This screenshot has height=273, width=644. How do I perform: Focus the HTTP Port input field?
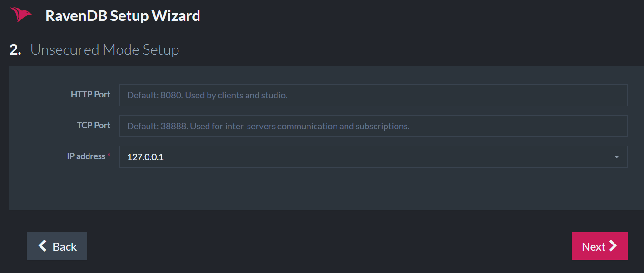pos(373,95)
